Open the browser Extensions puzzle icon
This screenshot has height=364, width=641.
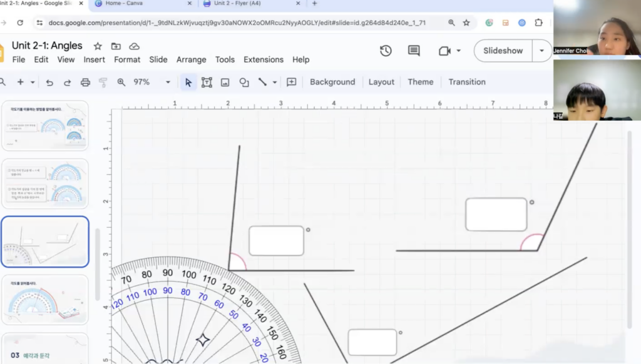pyautogui.click(x=539, y=23)
